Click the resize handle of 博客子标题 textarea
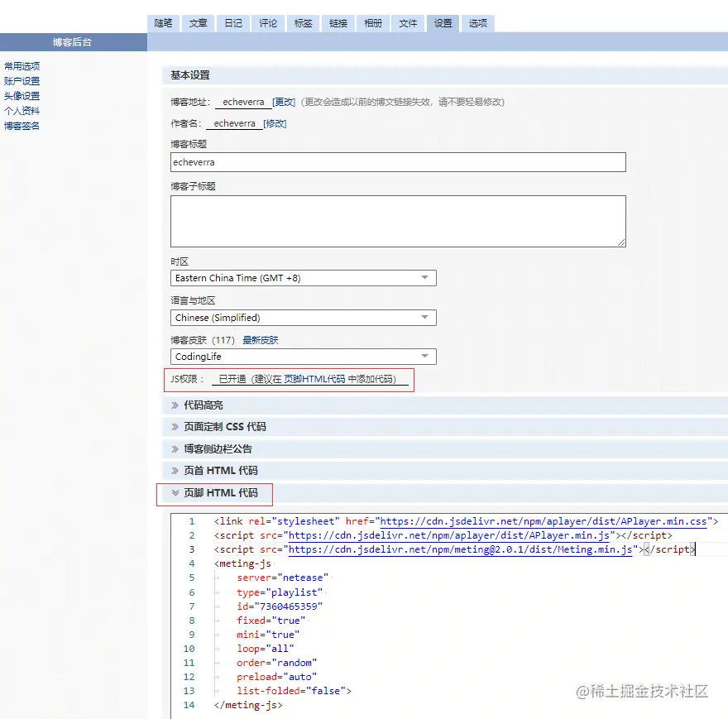The height and width of the screenshot is (719, 728). point(621,242)
